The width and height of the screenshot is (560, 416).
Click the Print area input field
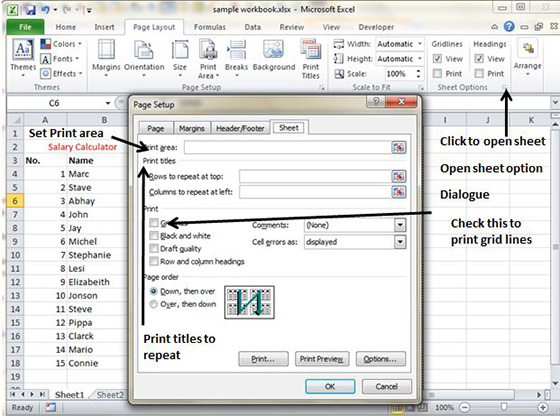(288, 147)
